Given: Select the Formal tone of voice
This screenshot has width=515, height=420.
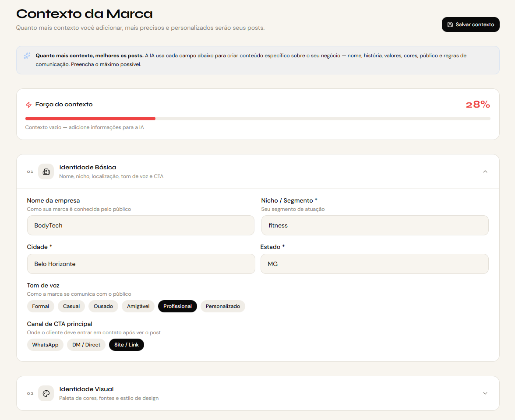Looking at the screenshot, I should pos(40,306).
